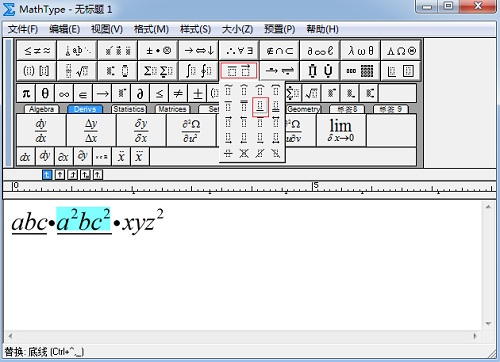Insert the second partial Ω over ∂u² expression
The image size is (500, 362).
pyautogui.click(x=191, y=130)
